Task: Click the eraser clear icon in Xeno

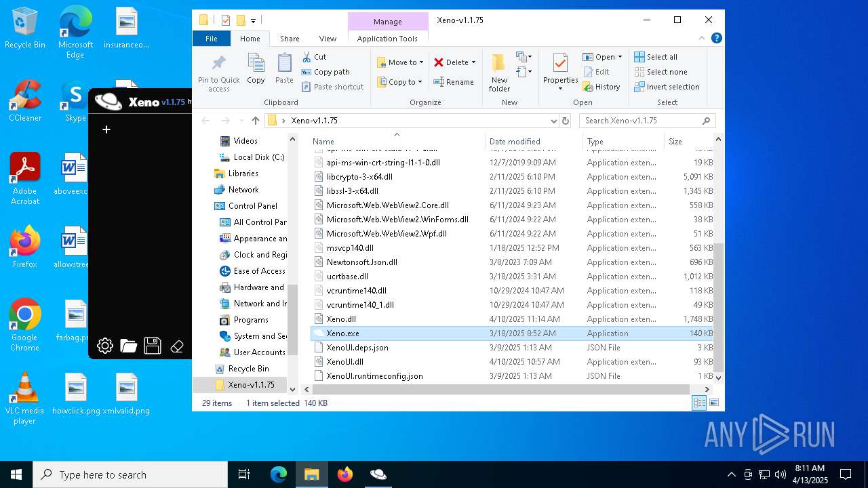Action: [x=177, y=346]
